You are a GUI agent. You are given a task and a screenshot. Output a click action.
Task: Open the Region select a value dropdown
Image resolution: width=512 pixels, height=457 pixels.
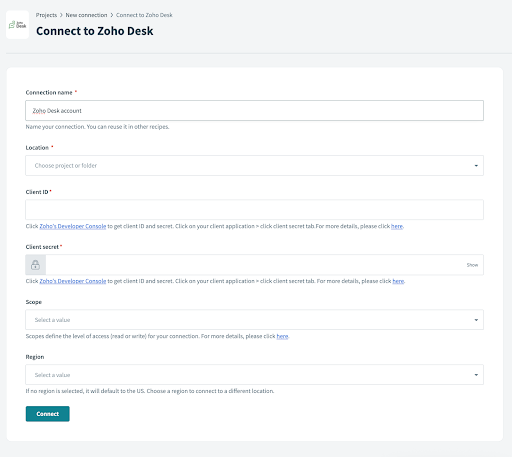tap(254, 375)
